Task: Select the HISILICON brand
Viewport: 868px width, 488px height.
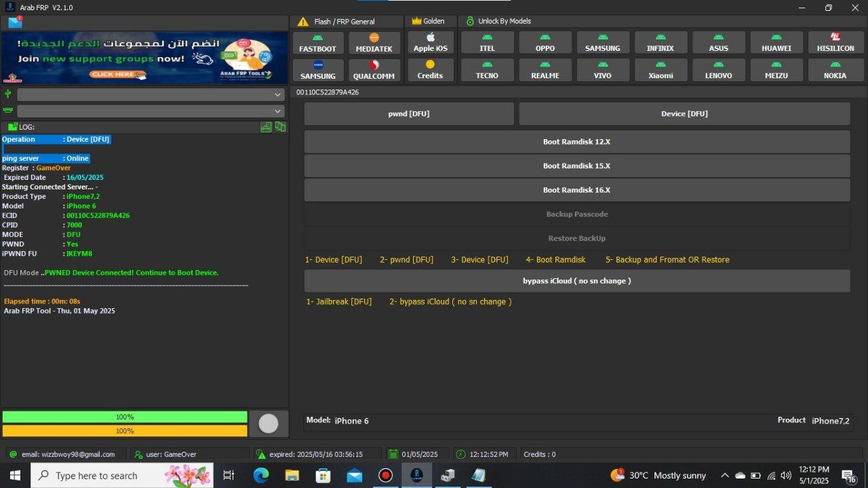Action: [x=835, y=43]
